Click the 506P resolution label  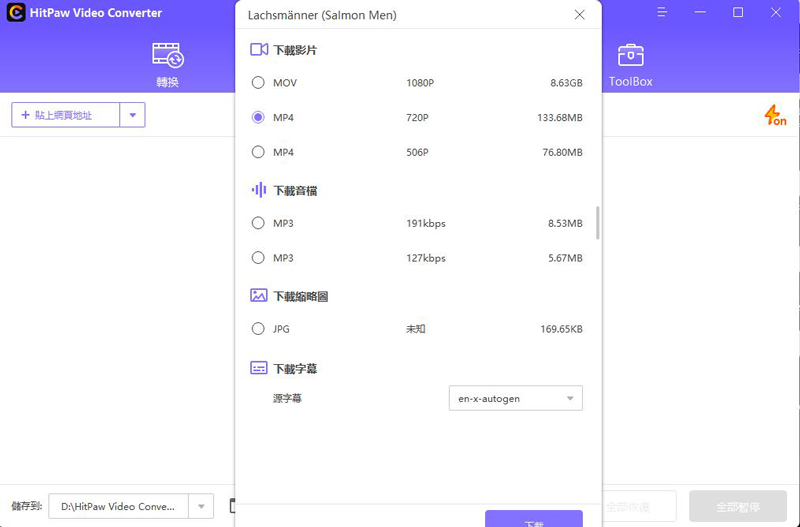pos(417,152)
